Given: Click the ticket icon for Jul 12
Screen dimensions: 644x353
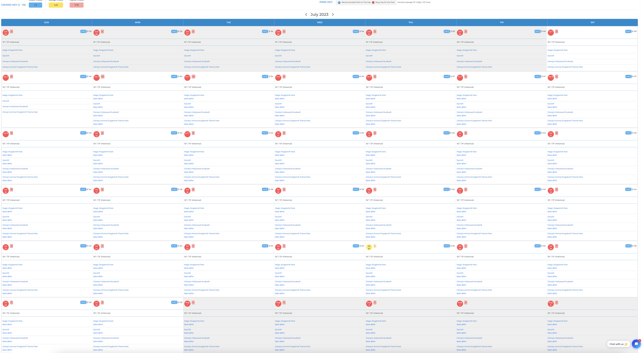Looking at the screenshot, I should tap(356, 133).
